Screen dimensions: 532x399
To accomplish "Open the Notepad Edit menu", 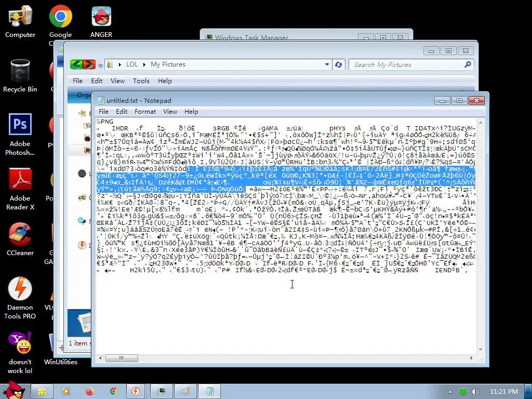I will pos(122,112).
